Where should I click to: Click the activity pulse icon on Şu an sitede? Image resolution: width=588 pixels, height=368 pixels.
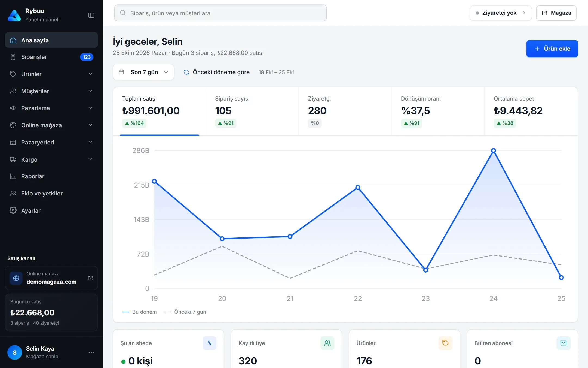click(x=209, y=343)
